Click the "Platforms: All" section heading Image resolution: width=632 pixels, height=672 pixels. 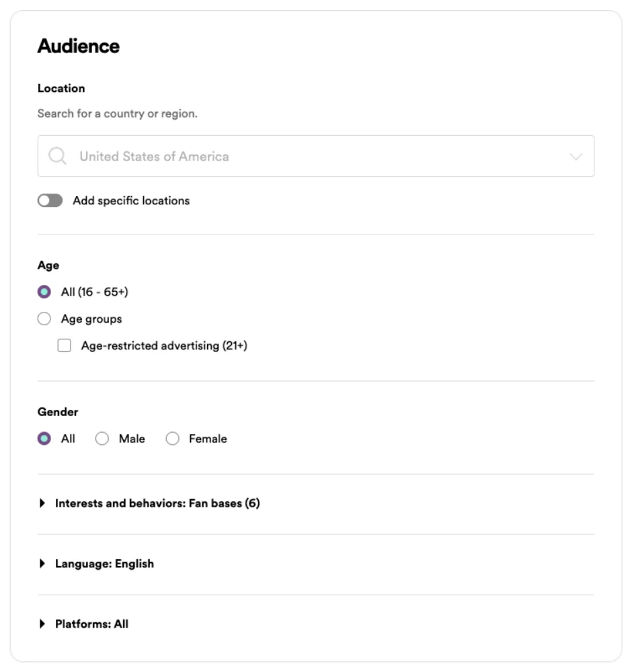coord(91,624)
